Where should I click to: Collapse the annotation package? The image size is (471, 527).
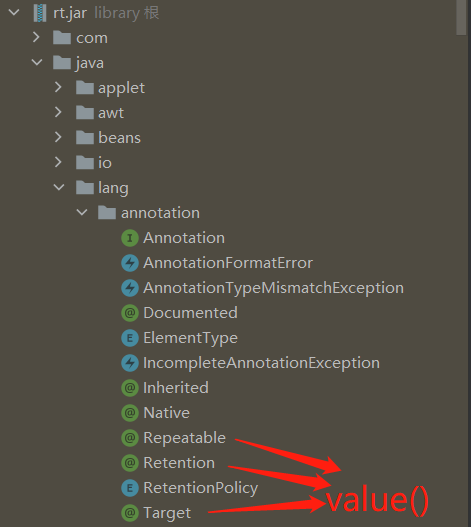click(82, 212)
